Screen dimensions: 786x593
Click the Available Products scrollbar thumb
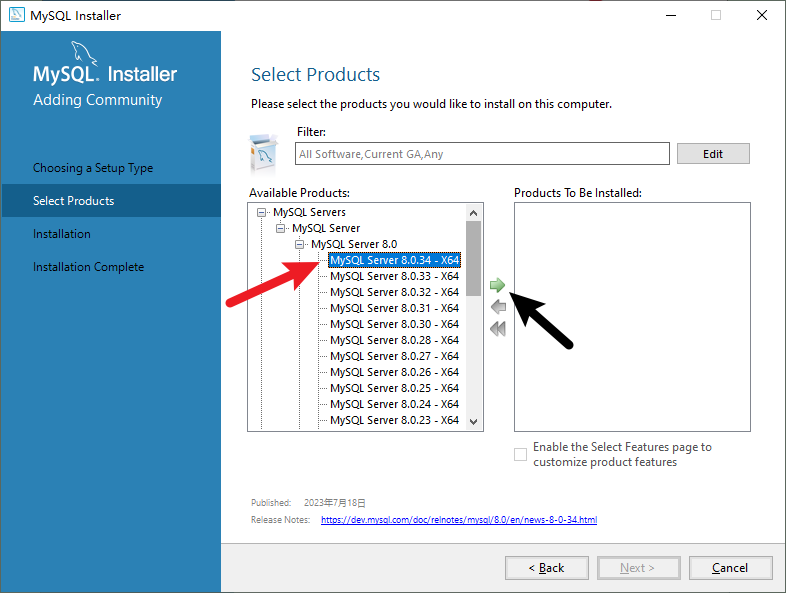click(x=473, y=259)
